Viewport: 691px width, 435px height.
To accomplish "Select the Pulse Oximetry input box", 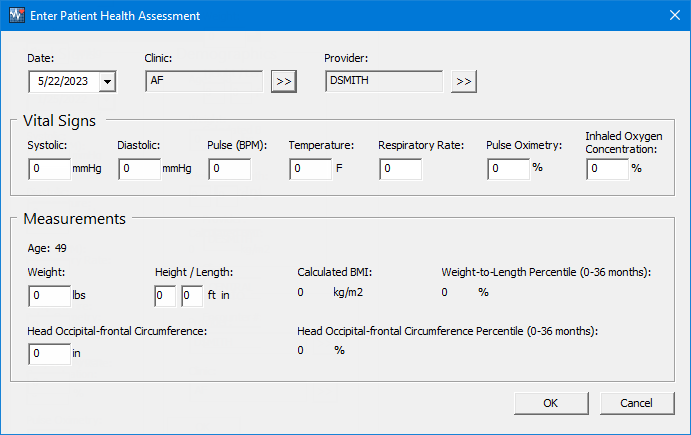I will (508, 169).
